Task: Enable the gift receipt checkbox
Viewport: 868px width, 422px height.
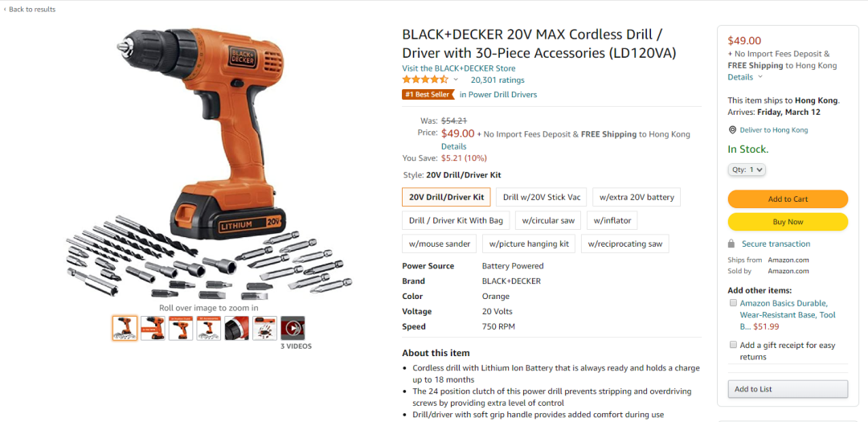Action: coord(733,345)
